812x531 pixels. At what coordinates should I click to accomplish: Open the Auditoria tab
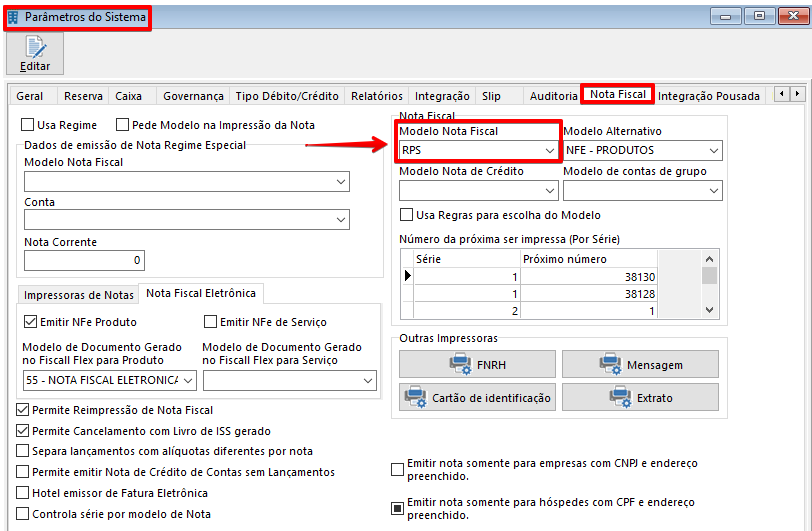click(553, 96)
